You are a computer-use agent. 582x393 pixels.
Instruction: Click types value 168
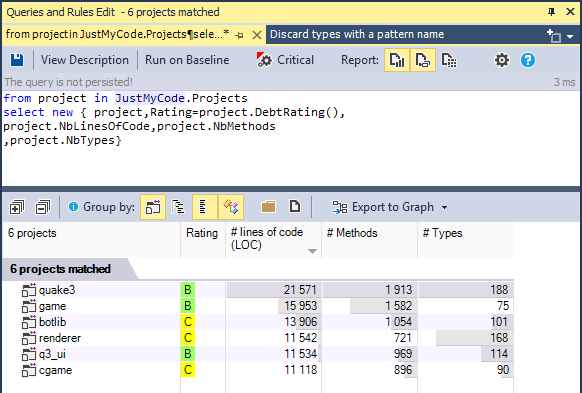pos(499,338)
